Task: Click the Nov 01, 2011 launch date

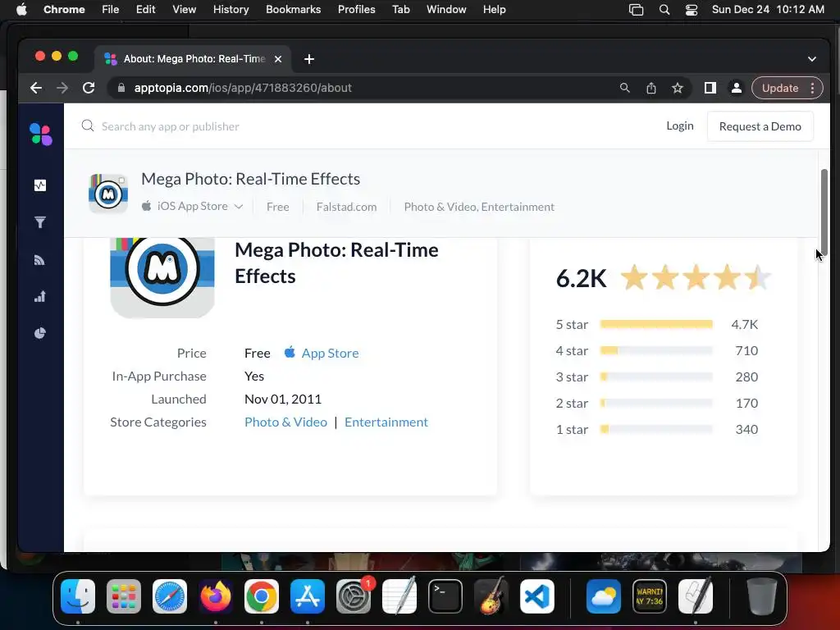Action: (283, 399)
